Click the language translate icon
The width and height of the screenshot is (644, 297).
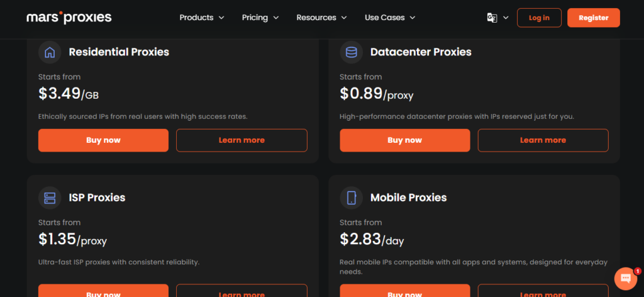point(492,18)
